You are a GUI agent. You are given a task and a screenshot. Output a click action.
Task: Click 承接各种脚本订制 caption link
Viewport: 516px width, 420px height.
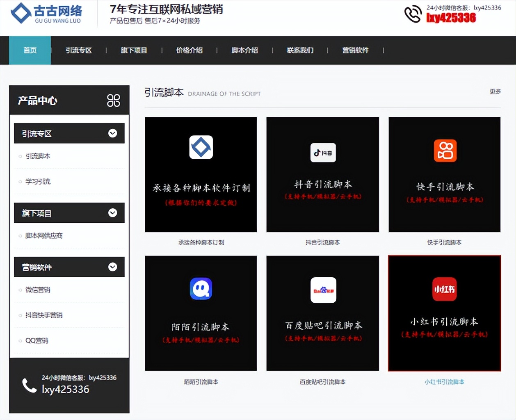[x=201, y=242]
